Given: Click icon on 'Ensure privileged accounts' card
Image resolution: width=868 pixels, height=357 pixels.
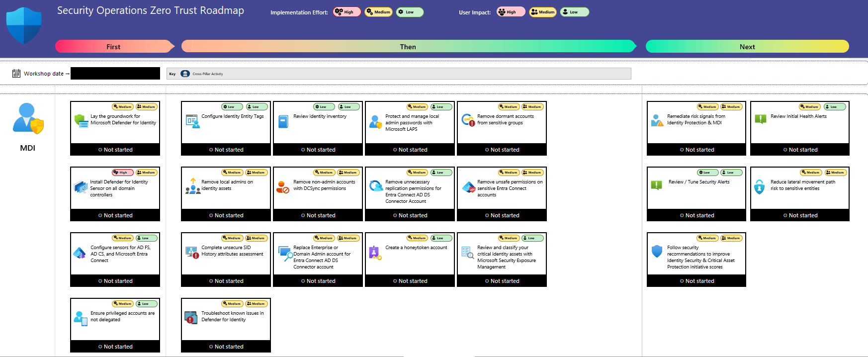Looking at the screenshot, I should coord(81,318).
